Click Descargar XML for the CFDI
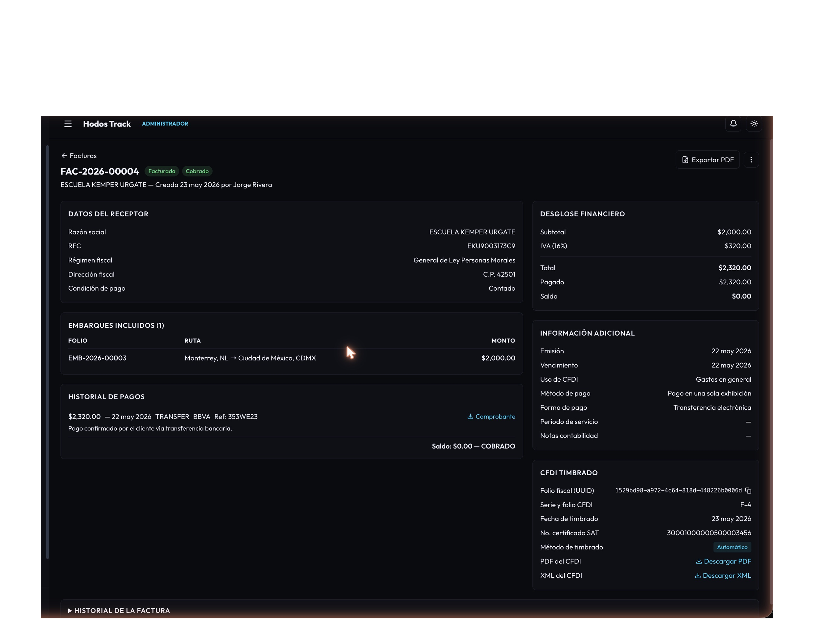Screen dimensions: 814x644 click(x=722, y=576)
